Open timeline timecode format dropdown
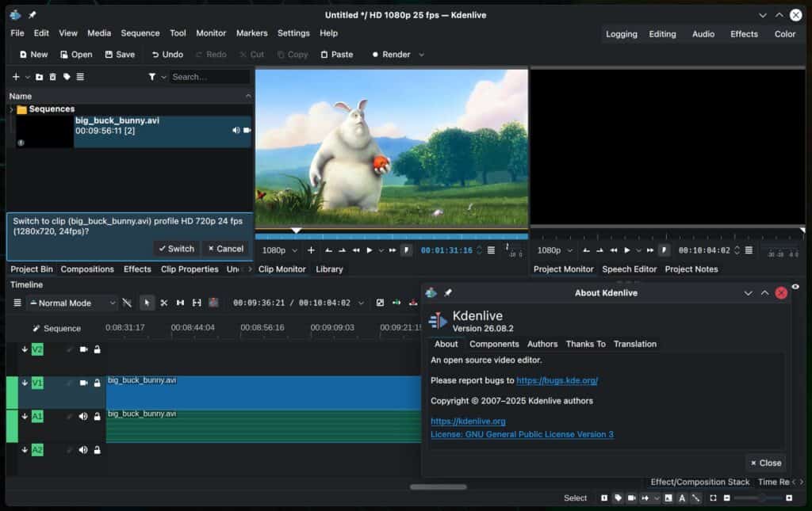 click(x=361, y=303)
